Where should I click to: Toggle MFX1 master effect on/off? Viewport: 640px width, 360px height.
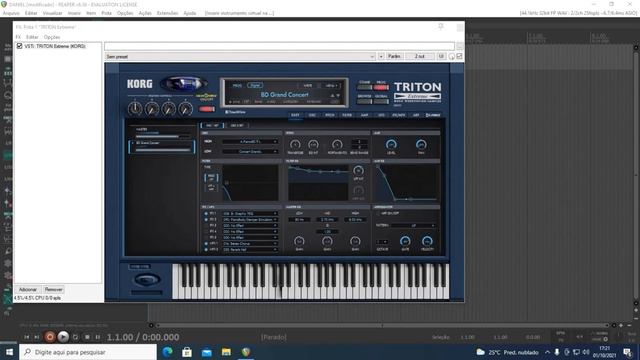point(206,243)
